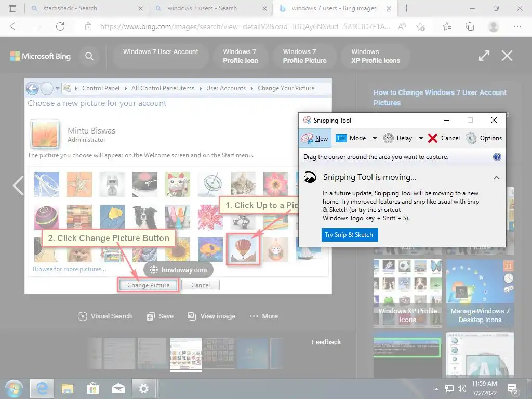Click the Delay clock button

click(397, 138)
